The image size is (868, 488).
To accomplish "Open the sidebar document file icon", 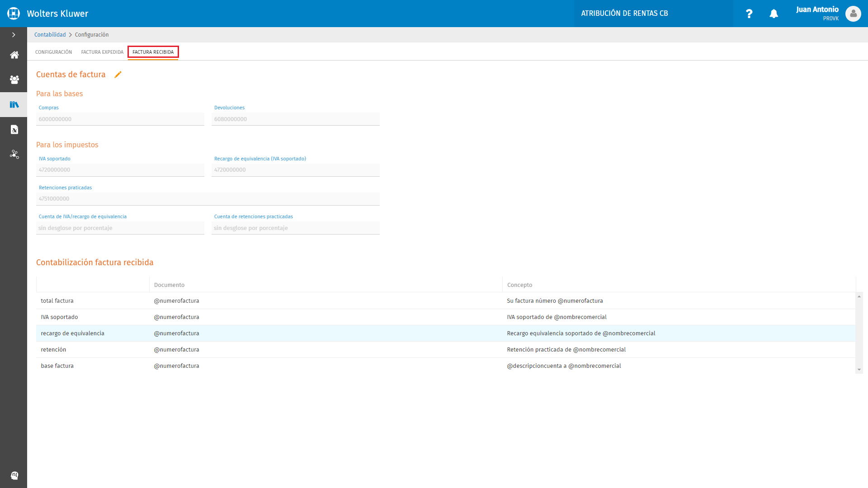I will click(x=14, y=130).
